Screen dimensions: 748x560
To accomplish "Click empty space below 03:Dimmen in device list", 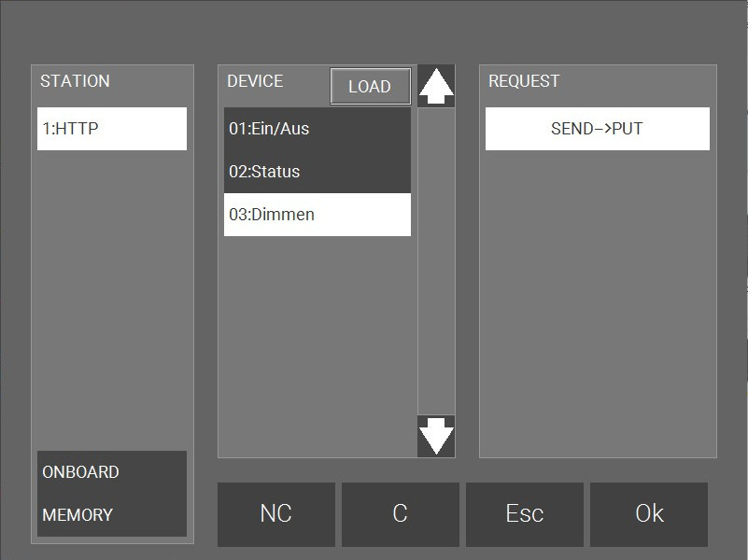I will click(317, 345).
